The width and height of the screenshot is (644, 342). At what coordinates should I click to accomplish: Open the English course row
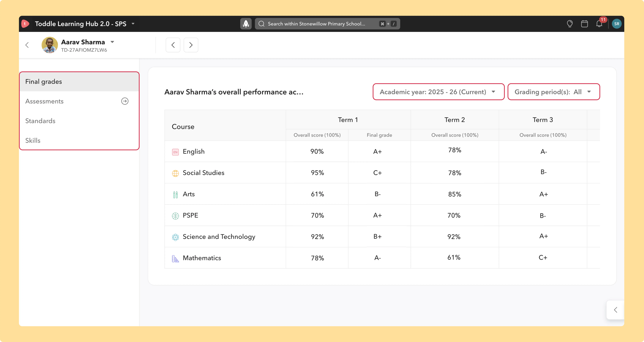tap(382, 151)
